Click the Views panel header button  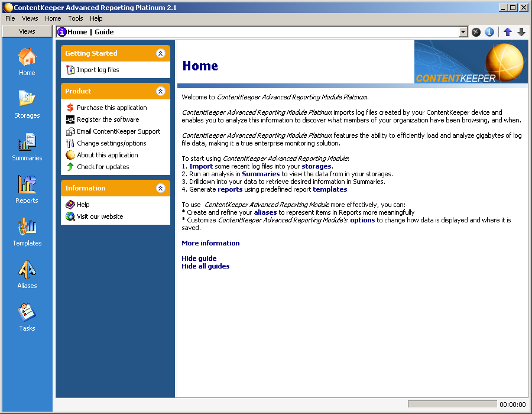27,31
